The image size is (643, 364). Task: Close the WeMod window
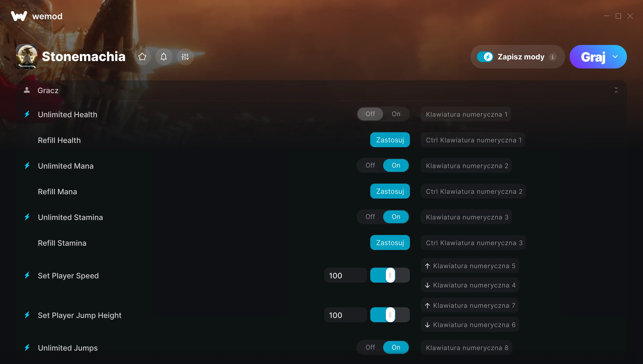[x=630, y=16]
